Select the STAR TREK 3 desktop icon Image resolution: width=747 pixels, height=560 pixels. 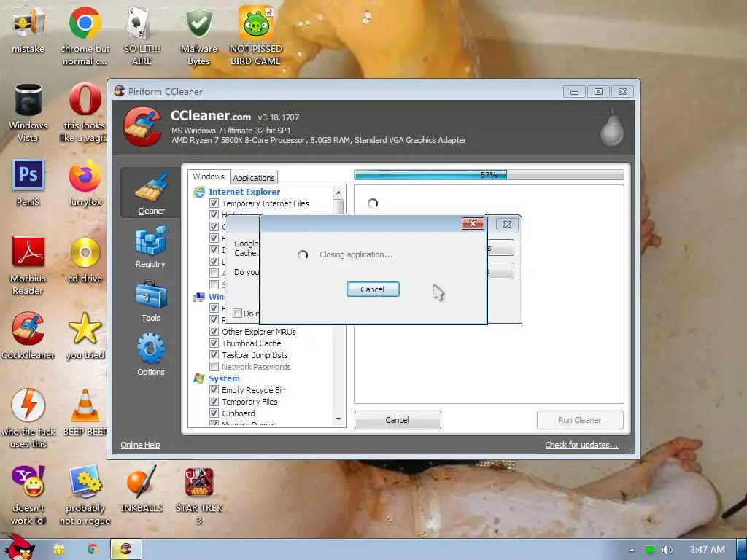coord(198,495)
